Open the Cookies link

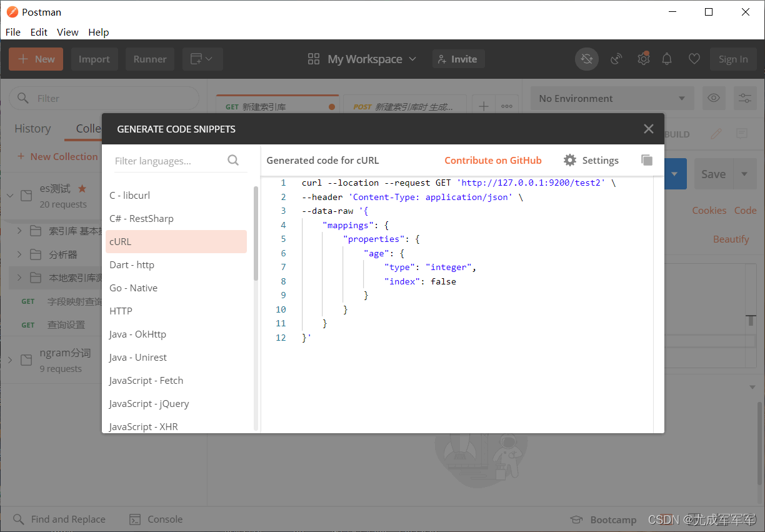(709, 210)
